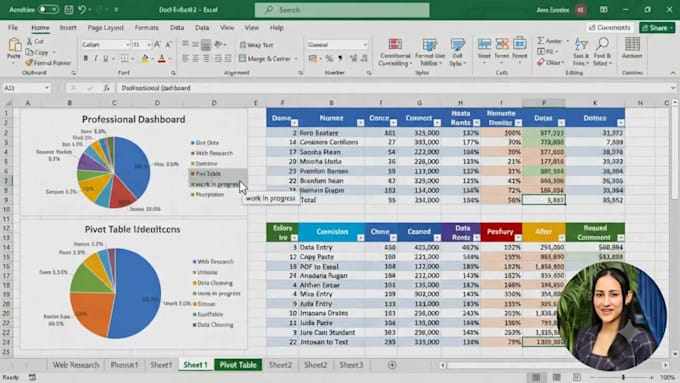680x383 pixels.
Task: Click the Undo arrow icon
Action: [82, 10]
